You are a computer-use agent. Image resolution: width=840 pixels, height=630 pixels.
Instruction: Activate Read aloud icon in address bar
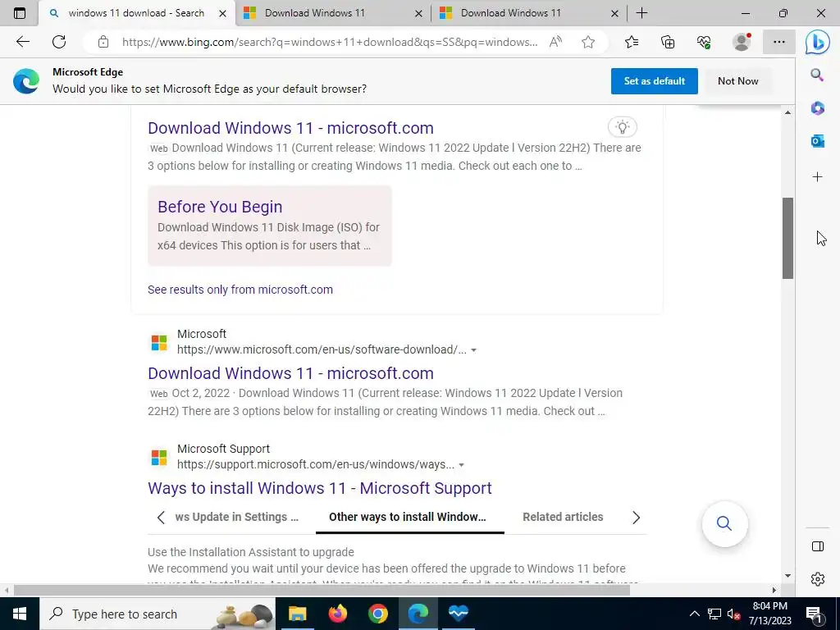pyautogui.click(x=555, y=42)
